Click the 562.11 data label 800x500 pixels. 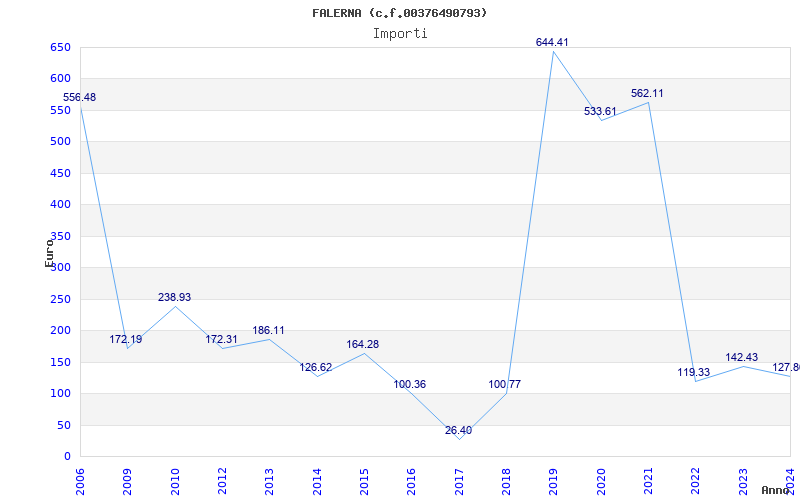(x=647, y=93)
